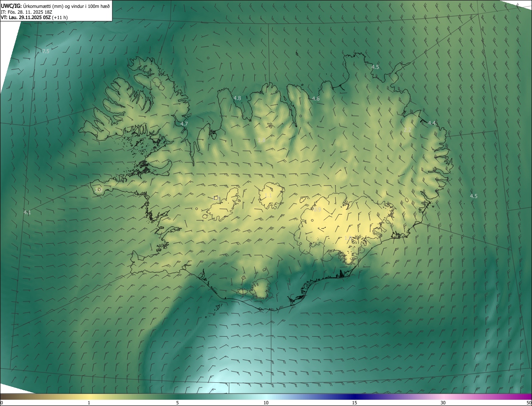Click the 50 tick on the colour scale

click(x=529, y=403)
